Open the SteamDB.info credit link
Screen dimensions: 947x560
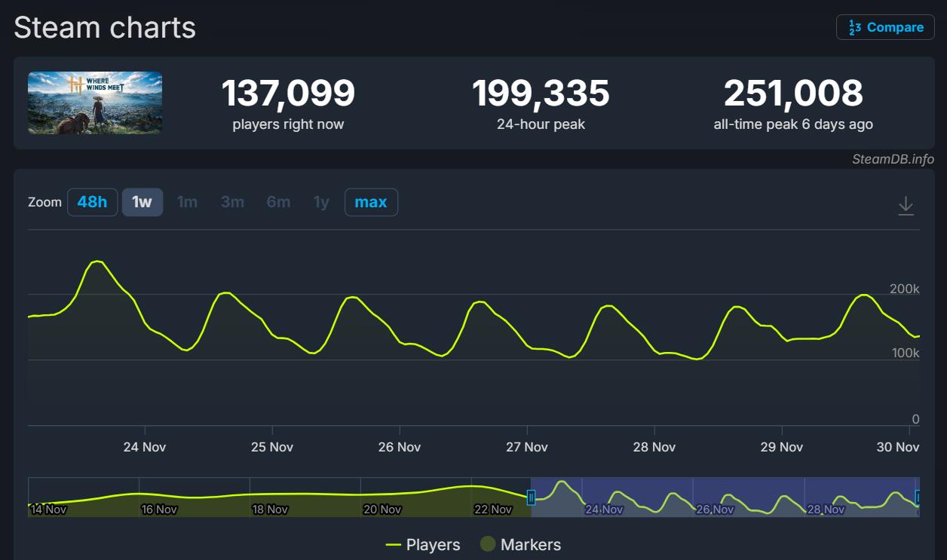(x=893, y=159)
